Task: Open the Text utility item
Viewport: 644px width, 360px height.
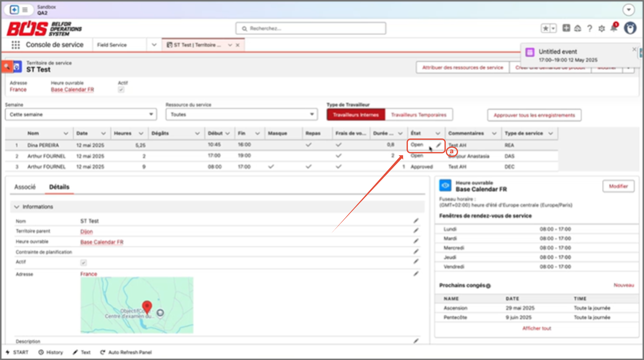Action: (81, 352)
